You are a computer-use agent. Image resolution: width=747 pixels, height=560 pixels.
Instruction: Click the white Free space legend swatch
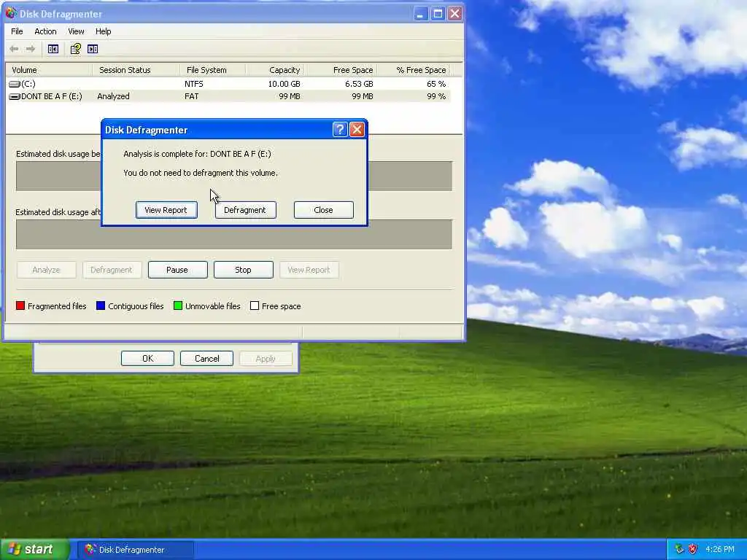(255, 306)
